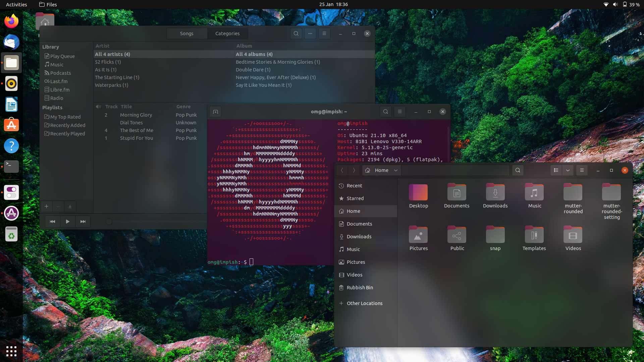Open Rubbish Bin in Files sidebar

366,288
